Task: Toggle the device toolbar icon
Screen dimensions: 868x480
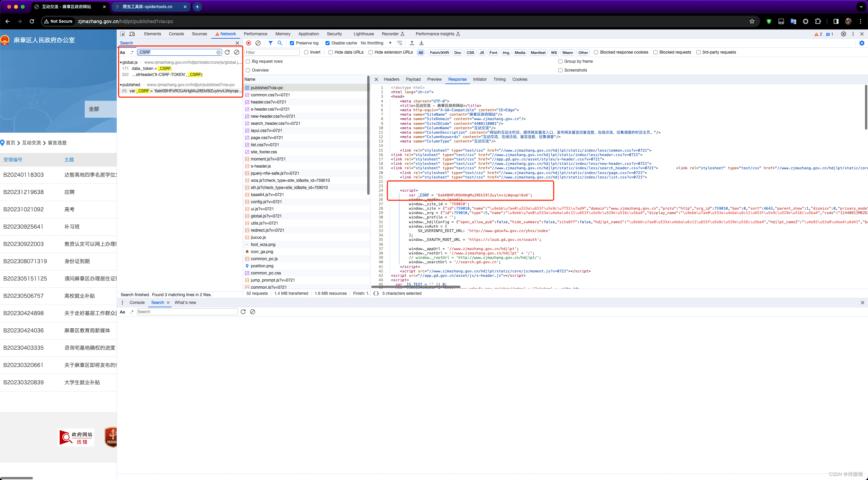Action: tap(132, 34)
